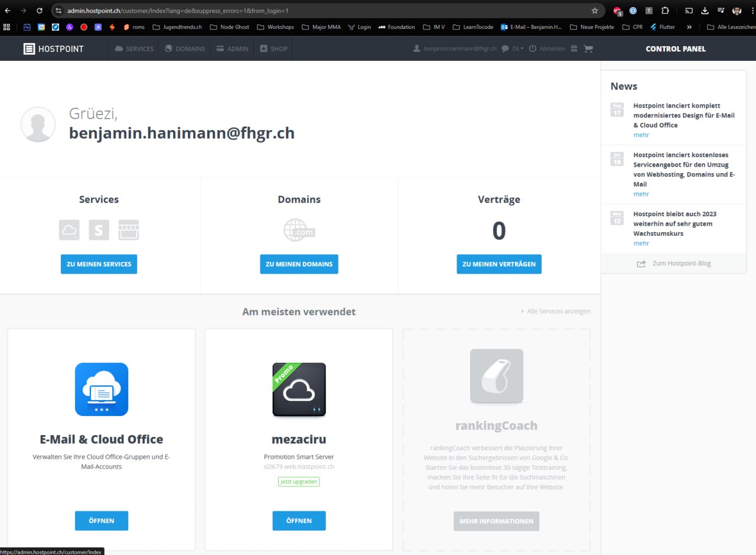Image resolution: width=756 pixels, height=555 pixels.
Task: Open the Jugendtrends.ch bookmark folder
Action: pyautogui.click(x=177, y=27)
